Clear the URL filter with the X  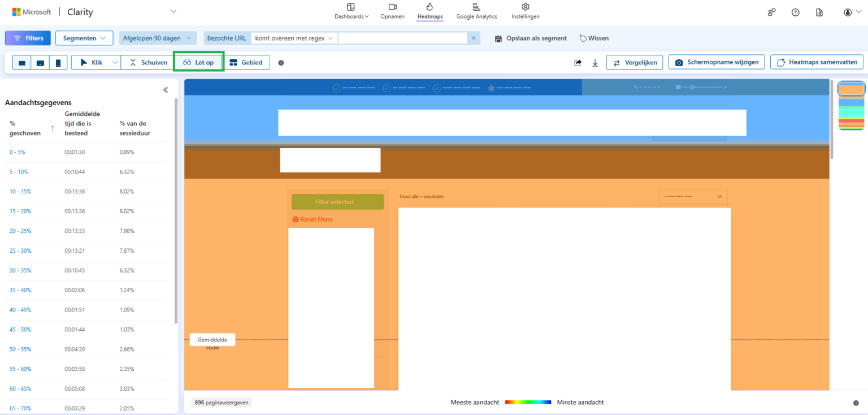[x=473, y=38]
